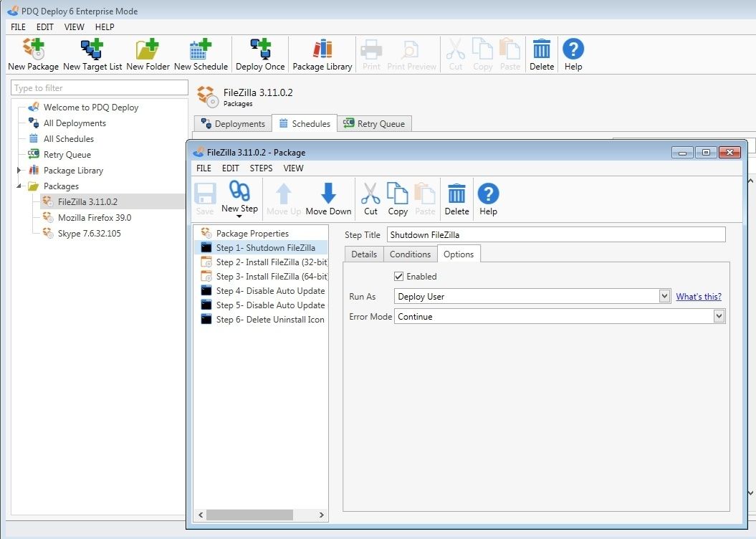This screenshot has height=539, width=756.
Task: Open the VIEW menu in package window
Action: [x=293, y=168]
